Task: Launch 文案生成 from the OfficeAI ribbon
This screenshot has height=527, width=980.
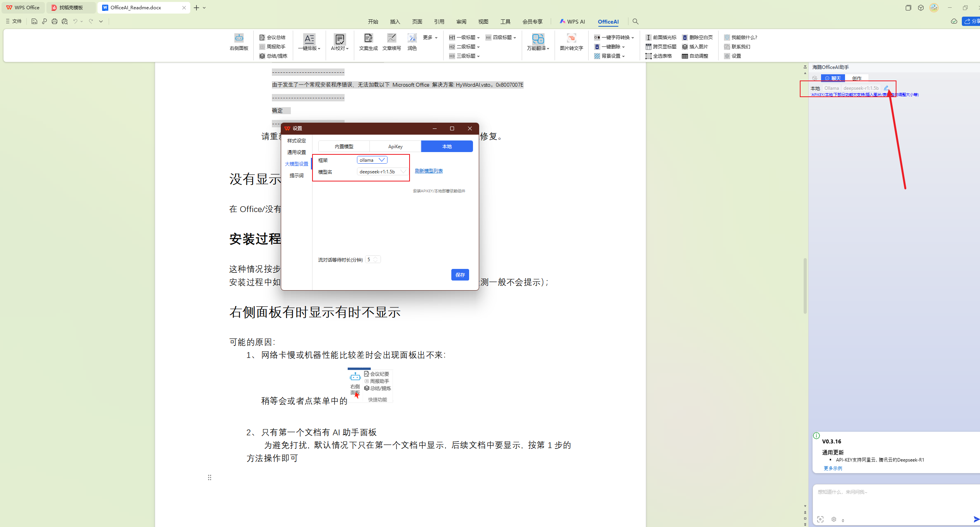Action: click(x=368, y=43)
